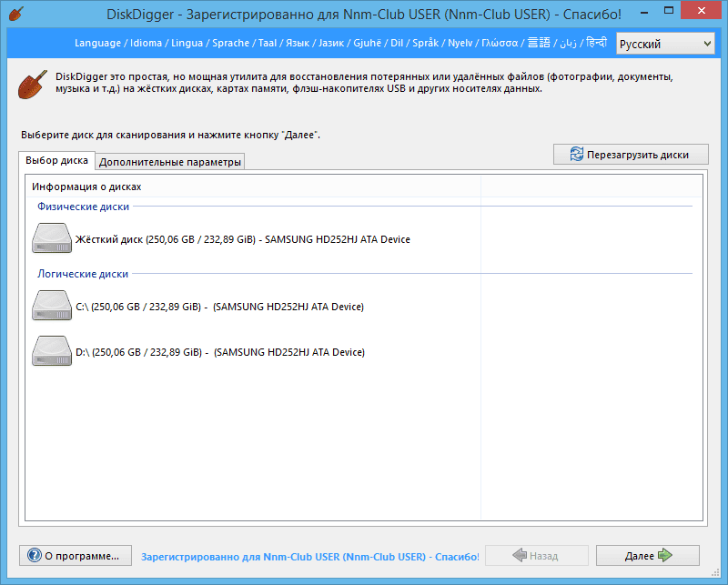Select the D:\ (250,06 GB) drive entry
Image resolution: width=728 pixels, height=585 pixels.
(219, 352)
